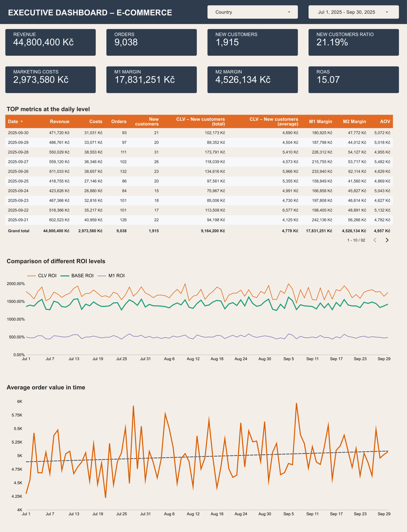Click the M2 Margin column header
The height and width of the screenshot is (532, 407).
pyautogui.click(x=354, y=121)
